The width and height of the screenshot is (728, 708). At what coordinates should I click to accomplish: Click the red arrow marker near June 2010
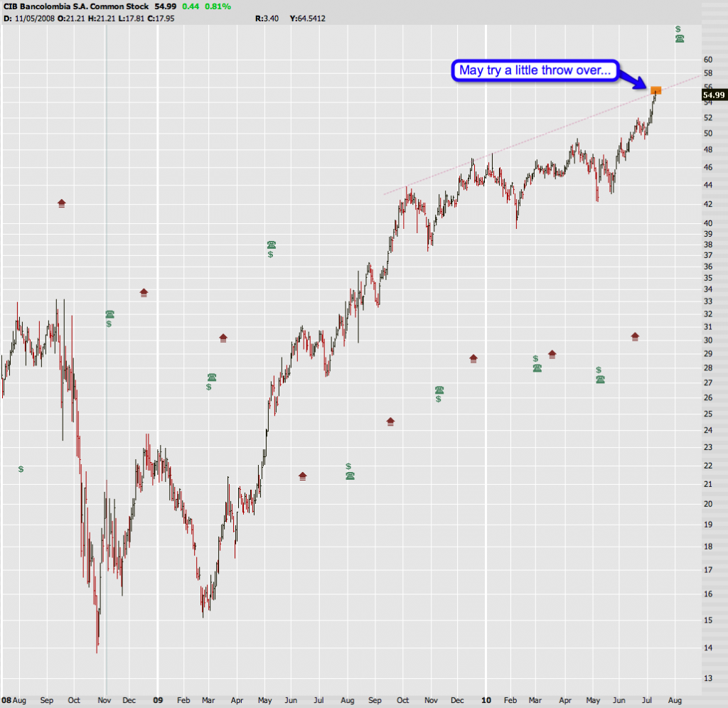635,337
